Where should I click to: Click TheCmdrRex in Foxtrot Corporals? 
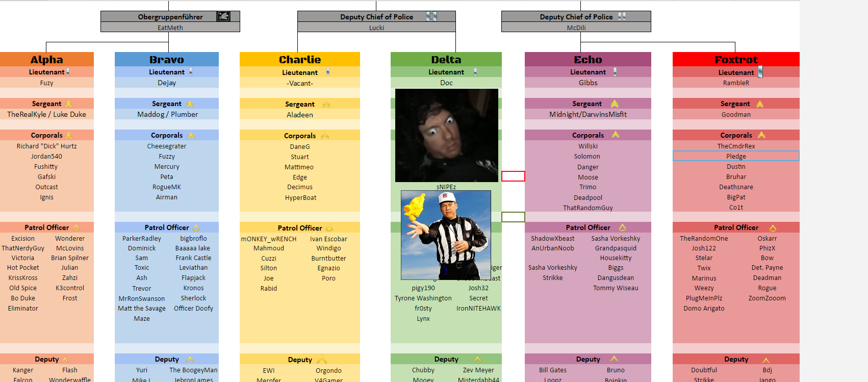pos(736,146)
